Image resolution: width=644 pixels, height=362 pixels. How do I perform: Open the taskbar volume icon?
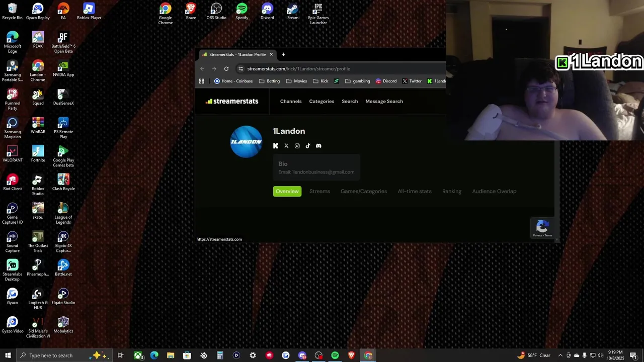(600, 355)
